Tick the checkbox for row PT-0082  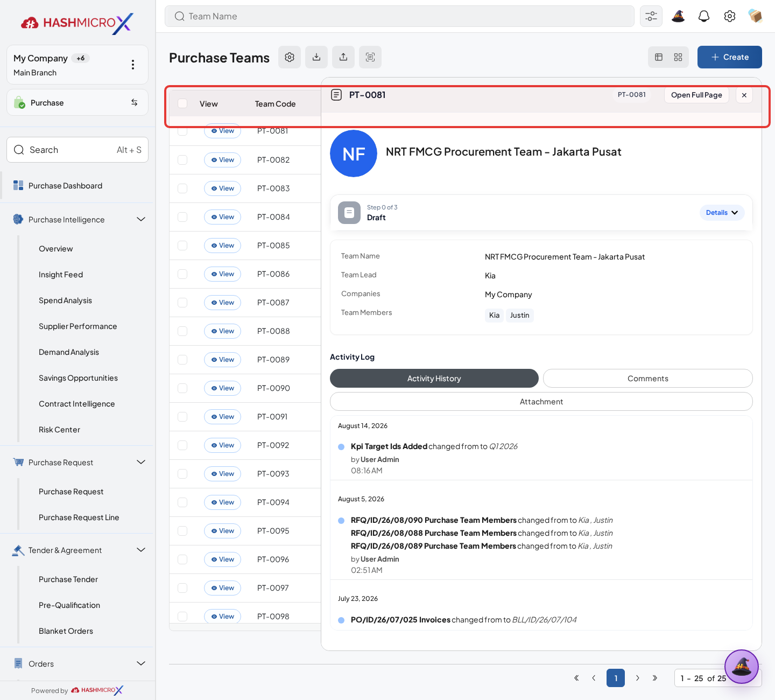(x=182, y=160)
